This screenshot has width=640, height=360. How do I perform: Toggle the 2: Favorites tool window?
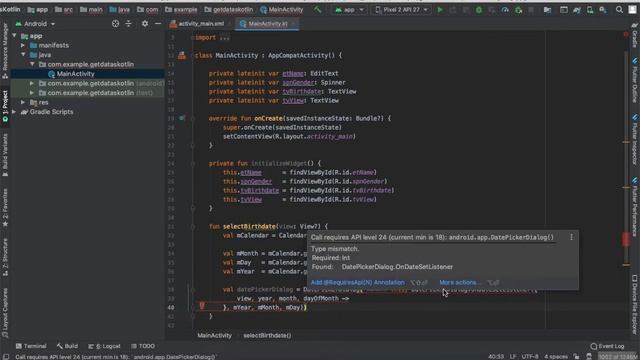5,207
